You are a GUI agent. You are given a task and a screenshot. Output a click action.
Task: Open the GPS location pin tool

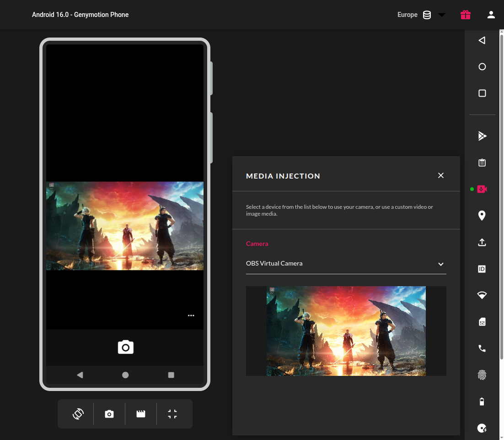[x=482, y=216]
